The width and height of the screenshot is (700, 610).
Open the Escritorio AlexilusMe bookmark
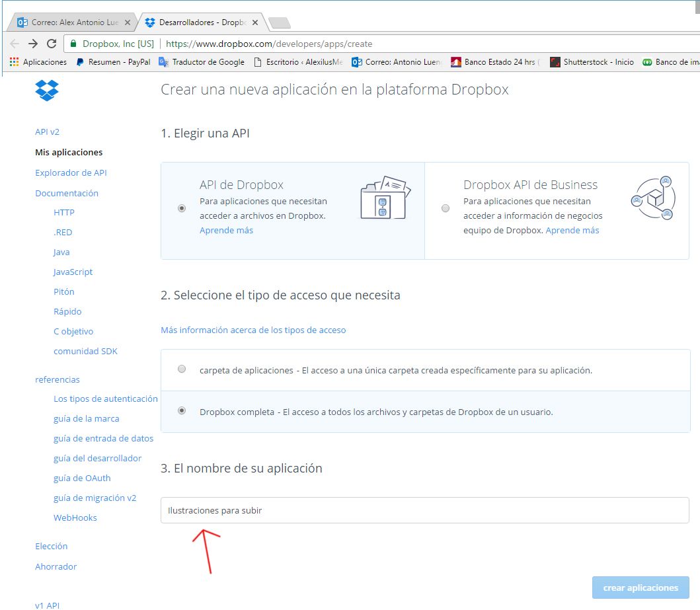tap(298, 62)
